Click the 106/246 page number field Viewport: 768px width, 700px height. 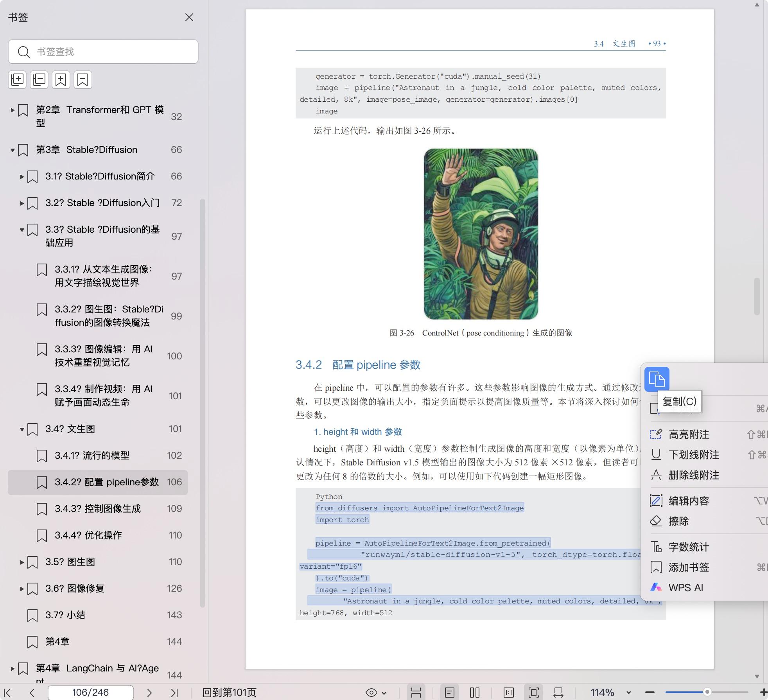90,693
